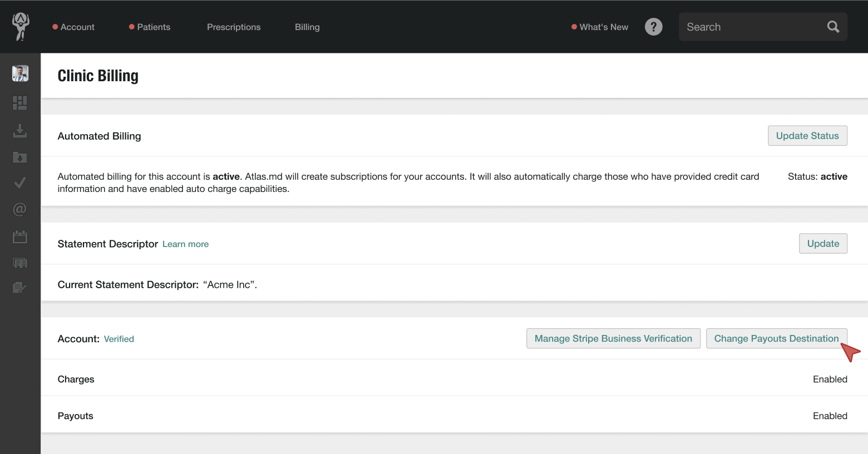
Task: Open the tasks checkmark icon in sidebar
Action: tap(20, 182)
